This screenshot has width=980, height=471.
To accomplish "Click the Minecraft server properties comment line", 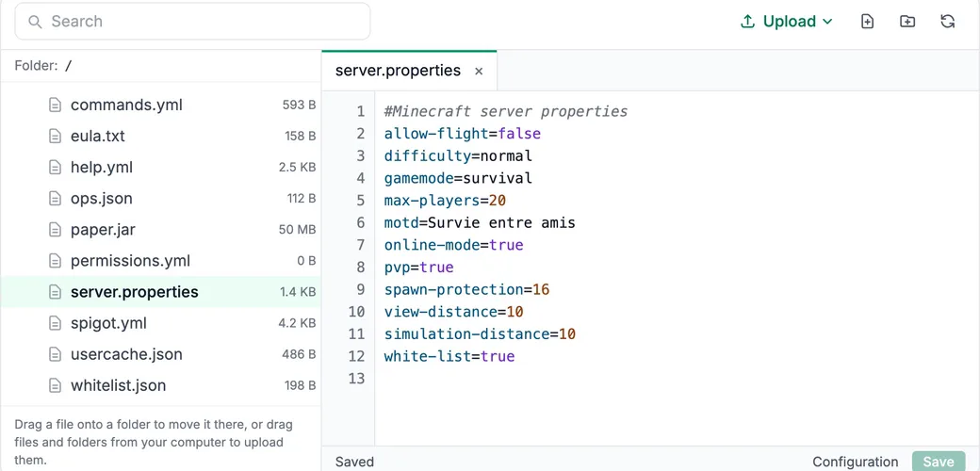I will coord(506,111).
